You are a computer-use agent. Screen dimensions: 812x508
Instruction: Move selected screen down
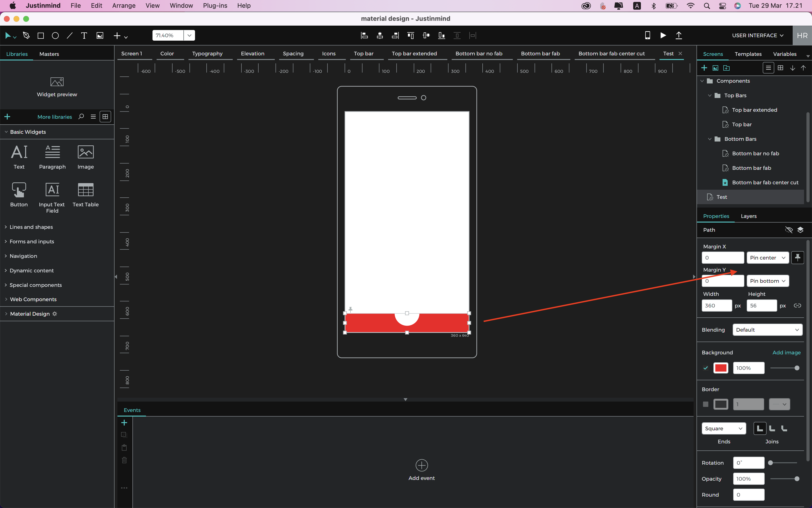pos(792,68)
